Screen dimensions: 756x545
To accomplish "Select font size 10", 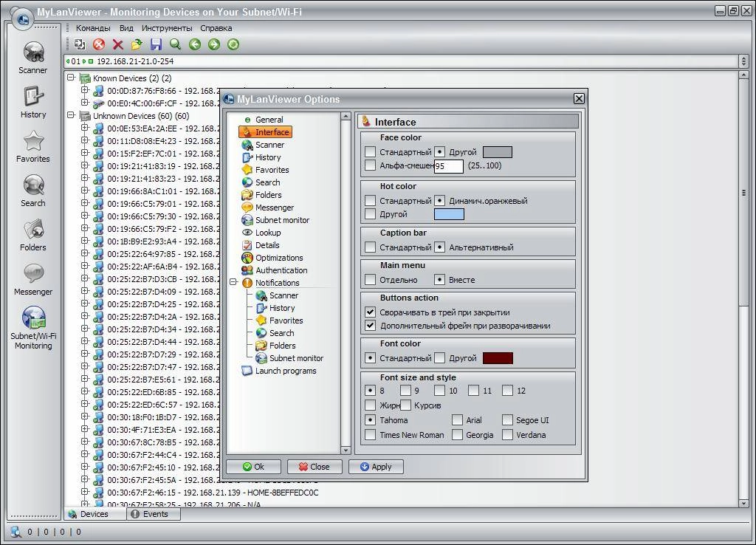I will click(440, 391).
